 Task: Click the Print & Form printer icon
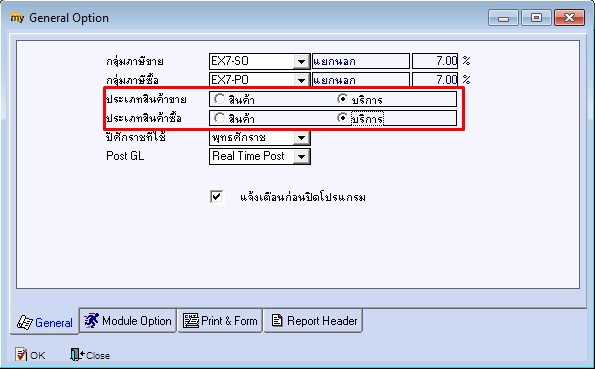coord(191,321)
